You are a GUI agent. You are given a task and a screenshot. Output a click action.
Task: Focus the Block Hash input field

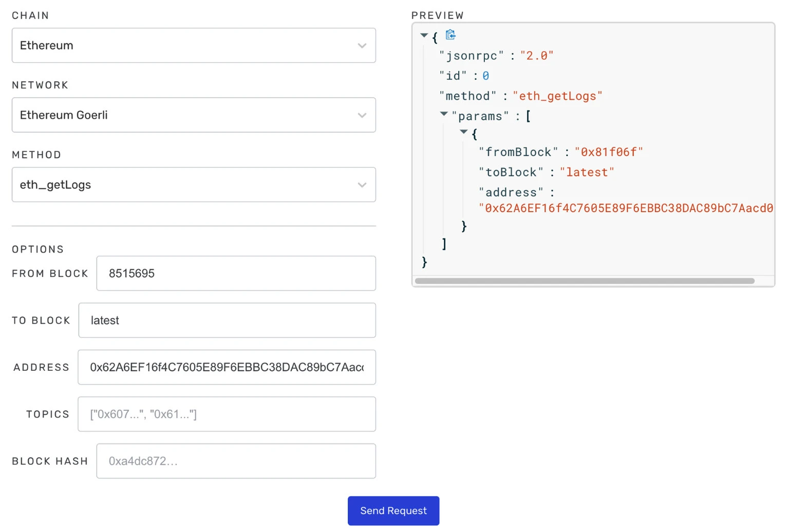(x=236, y=461)
